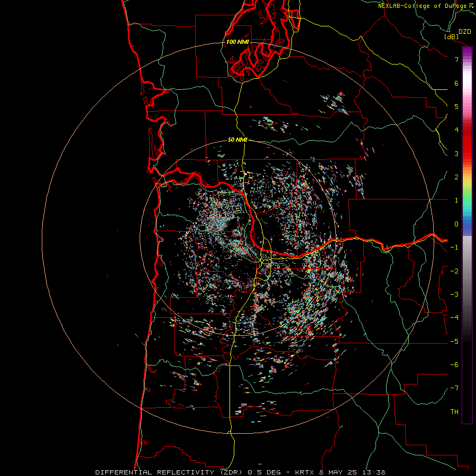The width and height of the screenshot is (476, 476).
Task: Click the 100 NMI range ring label
Action: click(237, 42)
